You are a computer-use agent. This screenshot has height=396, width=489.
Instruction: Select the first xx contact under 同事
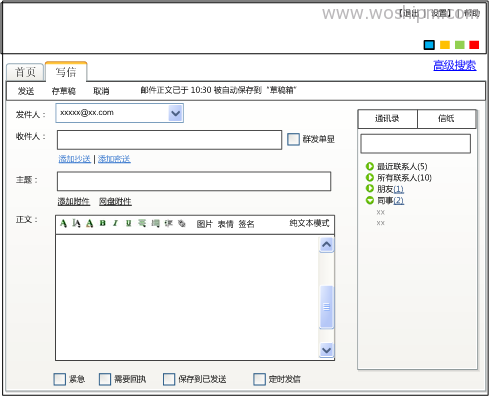[381, 212]
